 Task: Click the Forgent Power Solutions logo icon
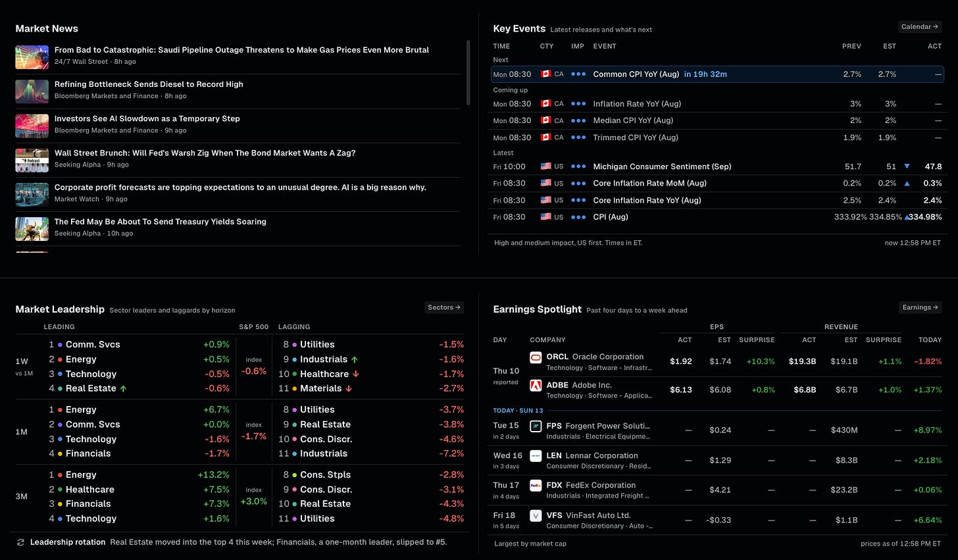coord(536,426)
